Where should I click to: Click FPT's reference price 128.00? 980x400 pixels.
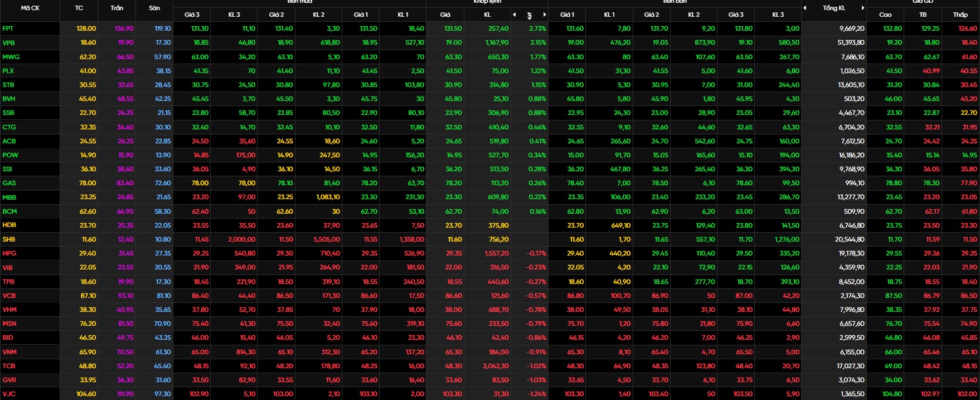[x=86, y=28]
